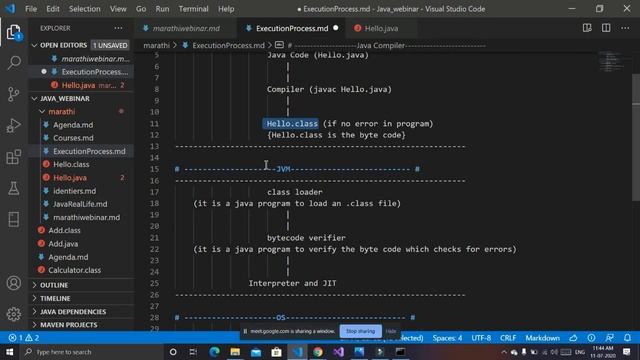The height and width of the screenshot is (360, 640).
Task: Open the editor More Actions ellipsis
Action: tap(625, 28)
